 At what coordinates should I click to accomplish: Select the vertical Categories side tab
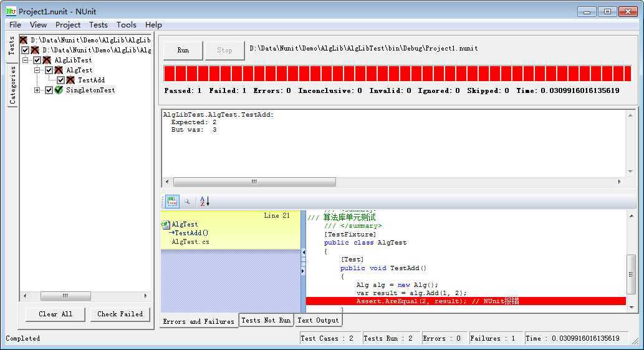[12, 85]
